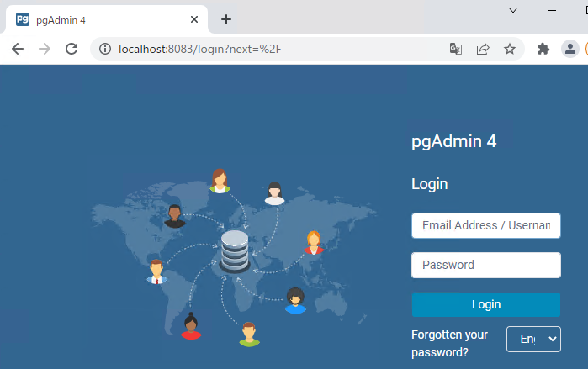Open a new browser tab
Viewport: 588px width, 369px height.
tap(226, 19)
